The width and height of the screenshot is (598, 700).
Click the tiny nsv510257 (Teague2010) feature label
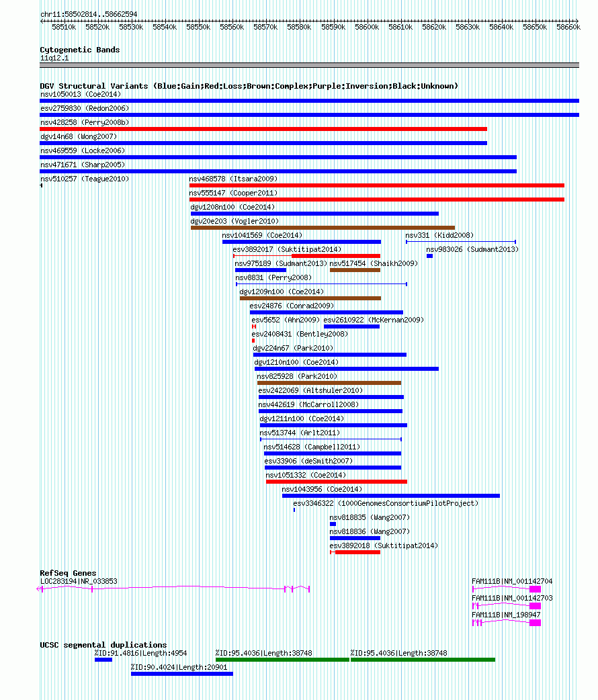tap(85, 179)
